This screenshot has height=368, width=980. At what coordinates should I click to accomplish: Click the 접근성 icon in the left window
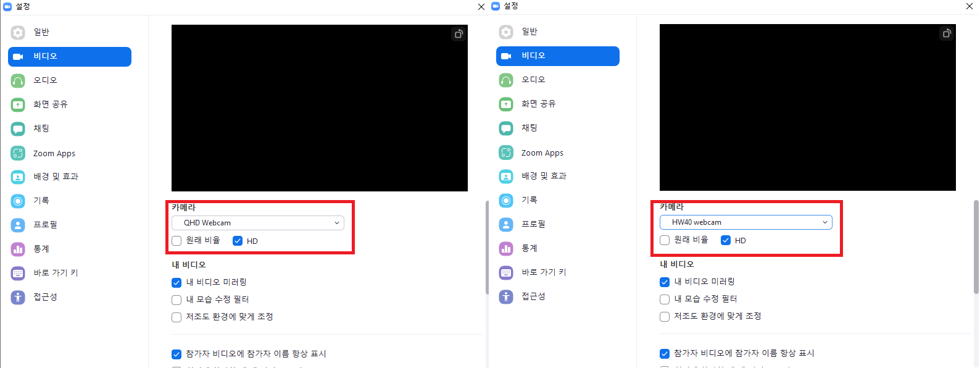(18, 297)
